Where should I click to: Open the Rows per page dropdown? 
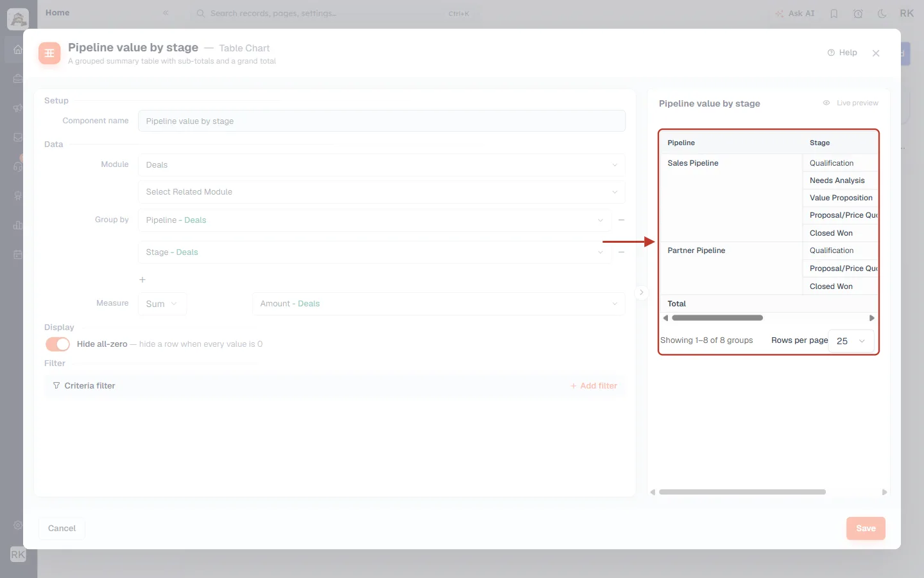point(851,341)
